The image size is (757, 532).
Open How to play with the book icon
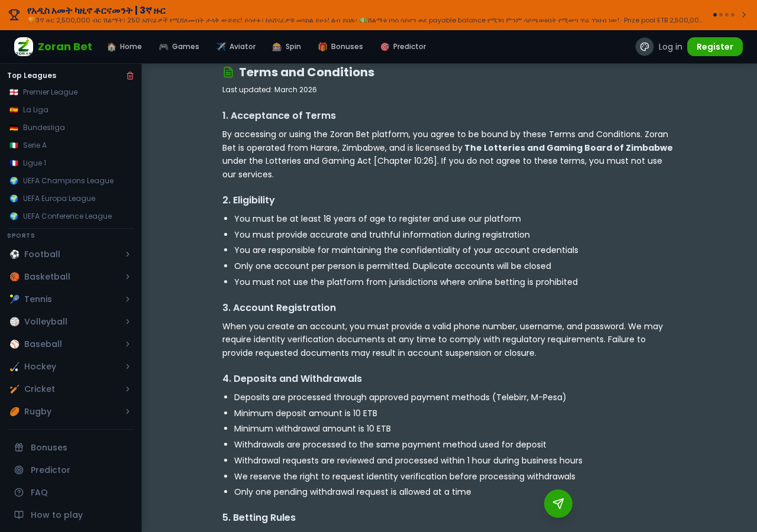[19, 515]
